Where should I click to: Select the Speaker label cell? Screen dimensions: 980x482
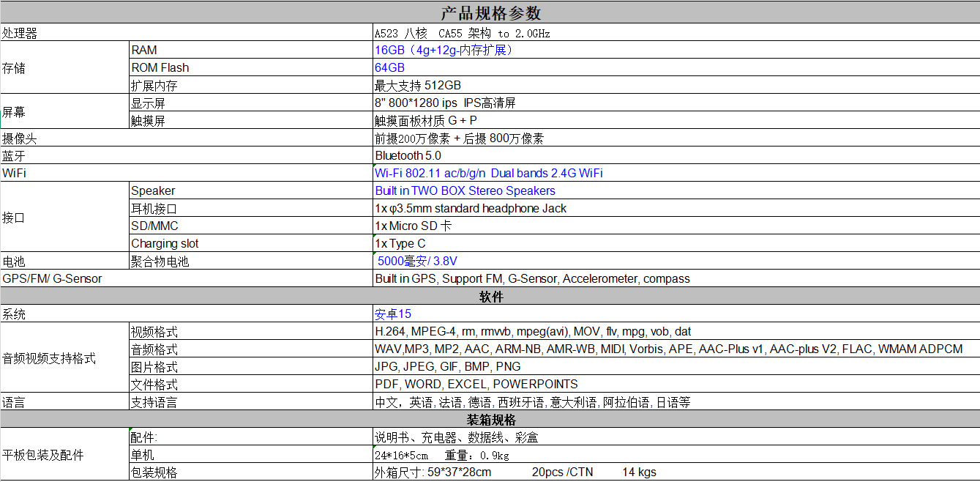(251, 191)
